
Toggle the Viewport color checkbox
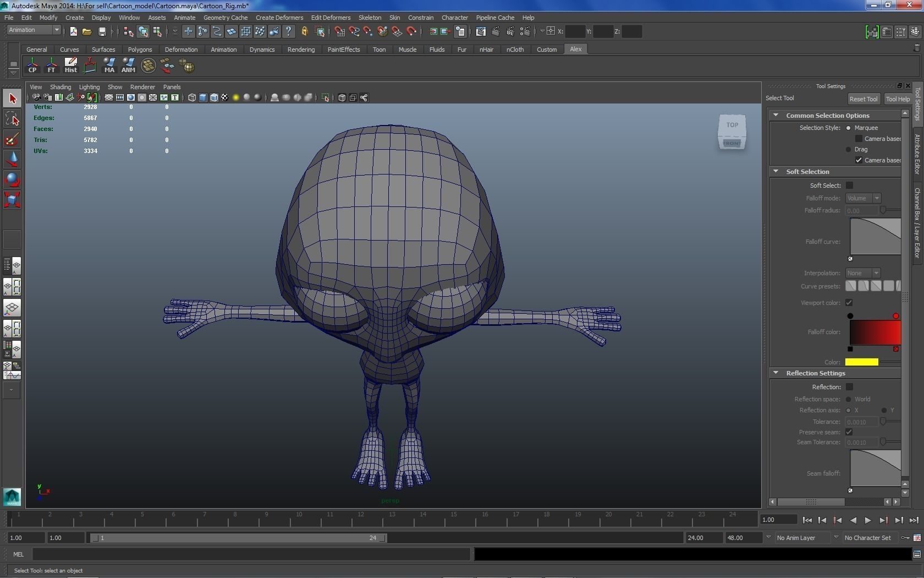click(x=849, y=303)
